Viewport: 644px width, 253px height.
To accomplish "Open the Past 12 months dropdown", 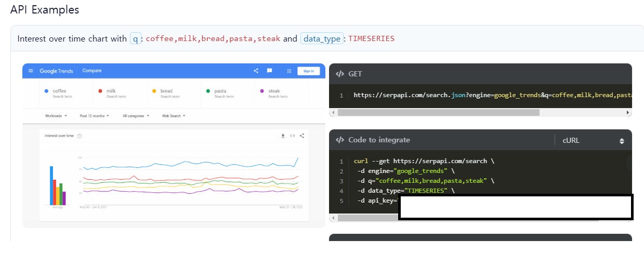I will (x=94, y=116).
